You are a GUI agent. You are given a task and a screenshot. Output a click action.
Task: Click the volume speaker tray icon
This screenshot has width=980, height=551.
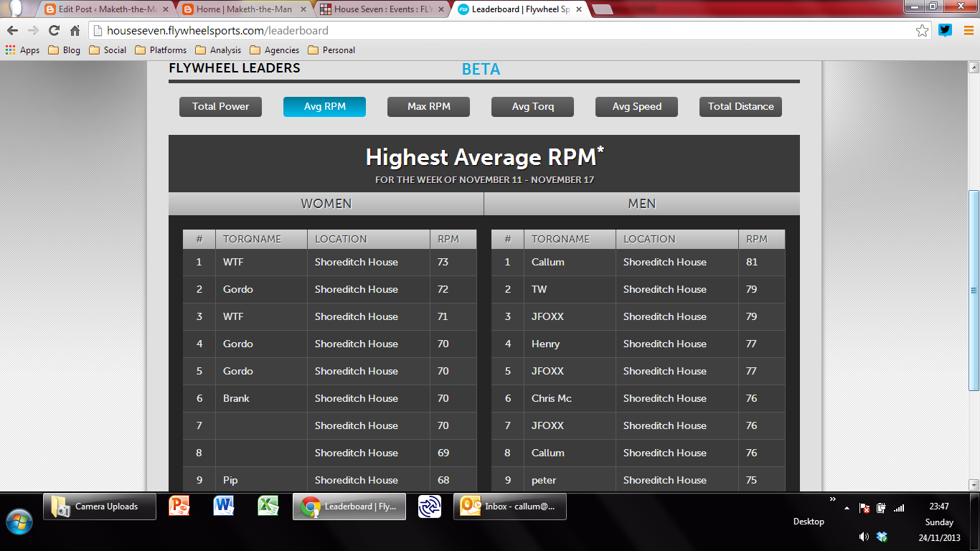tap(864, 537)
